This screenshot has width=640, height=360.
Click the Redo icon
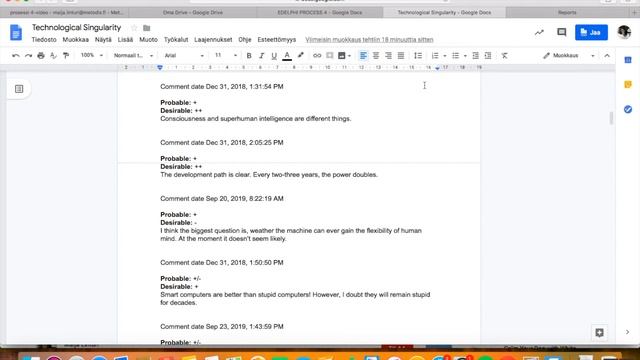click(28, 56)
